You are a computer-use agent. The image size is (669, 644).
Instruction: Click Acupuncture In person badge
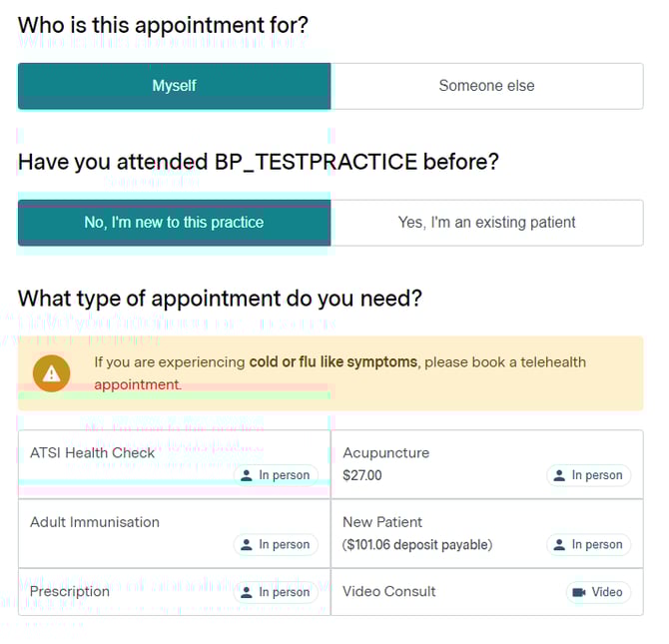click(588, 475)
